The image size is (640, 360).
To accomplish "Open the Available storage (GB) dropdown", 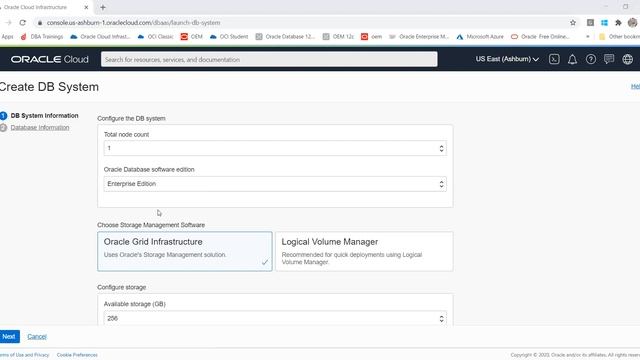I will pyautogui.click(x=275, y=318).
